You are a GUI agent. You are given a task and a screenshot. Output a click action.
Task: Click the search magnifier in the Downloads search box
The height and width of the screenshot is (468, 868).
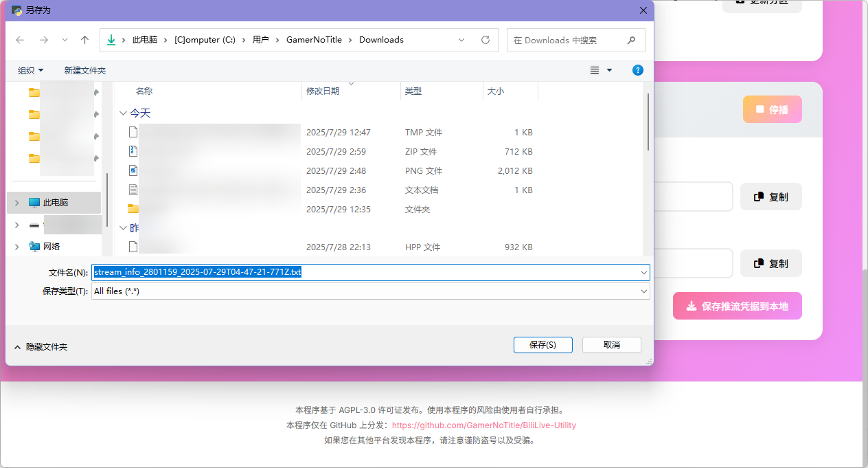[631, 40]
